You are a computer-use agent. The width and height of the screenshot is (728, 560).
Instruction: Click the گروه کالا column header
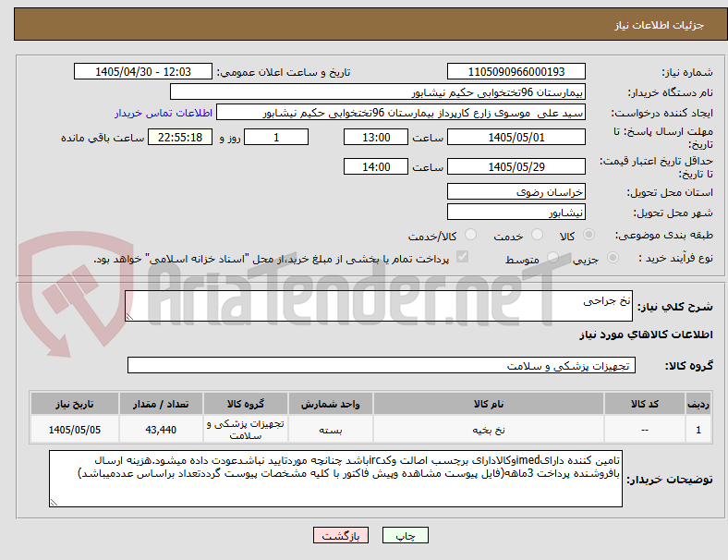[245, 404]
